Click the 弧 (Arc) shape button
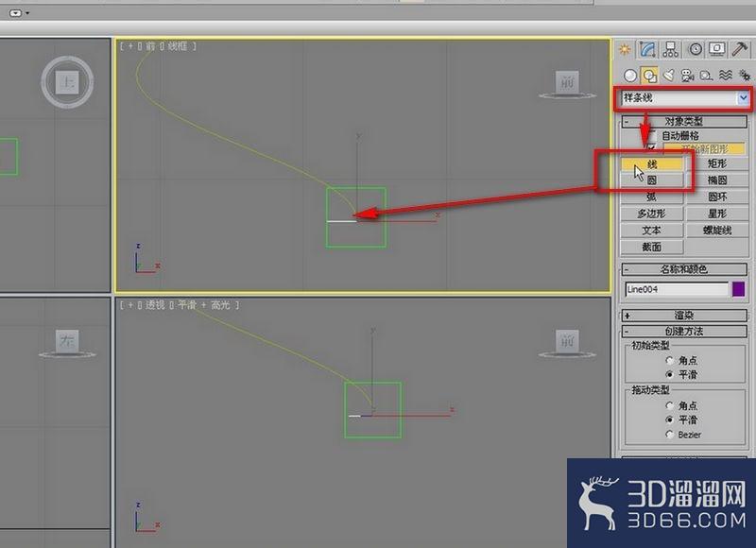 tap(652, 197)
